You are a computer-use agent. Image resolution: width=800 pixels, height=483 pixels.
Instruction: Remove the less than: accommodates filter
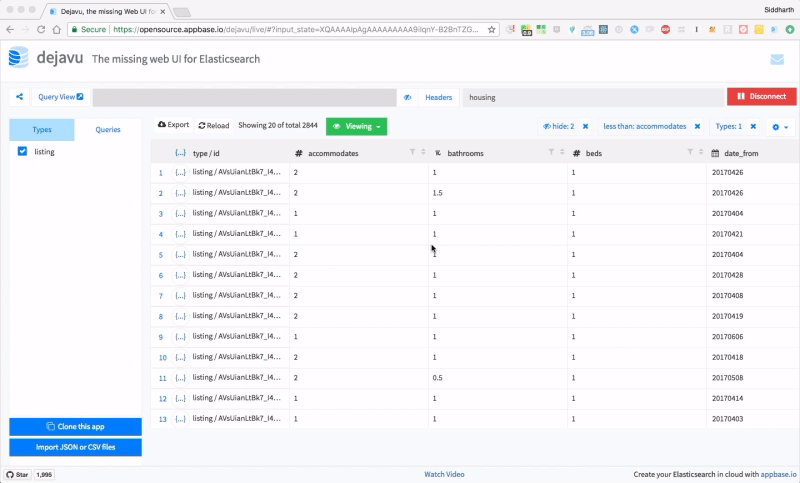tap(697, 126)
